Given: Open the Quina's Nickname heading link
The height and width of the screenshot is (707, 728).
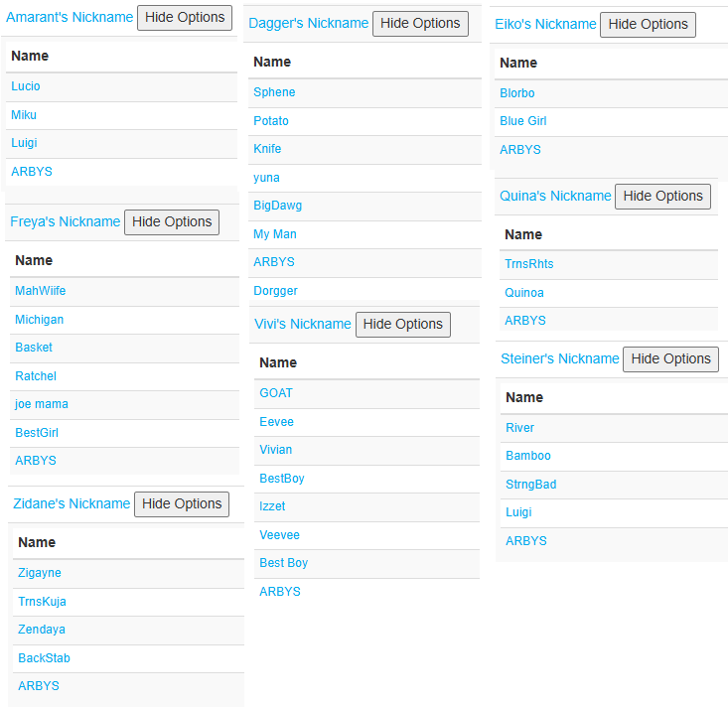Looking at the screenshot, I should tap(555, 196).
